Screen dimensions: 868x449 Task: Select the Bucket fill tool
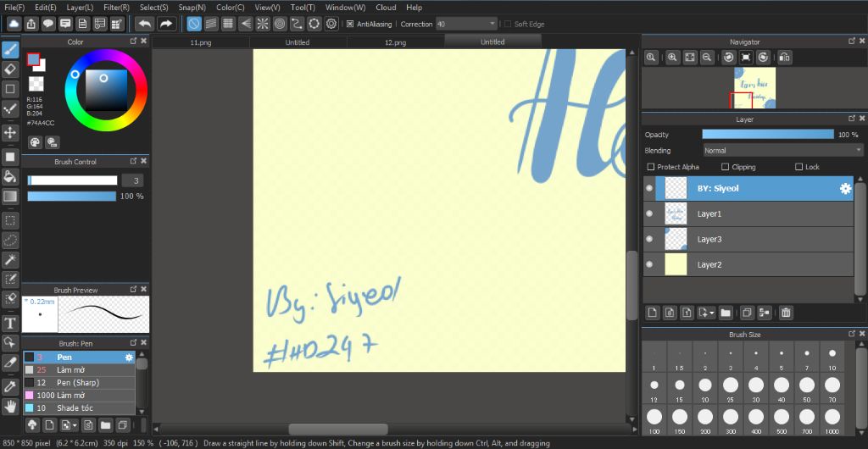tap(10, 176)
